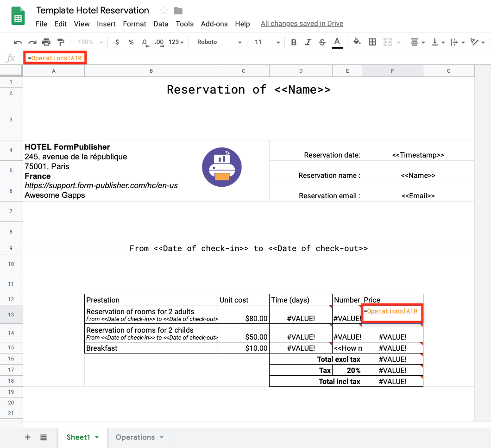Click the <<Email>> cell
Viewport: 491px width, 448px height.
pos(418,191)
